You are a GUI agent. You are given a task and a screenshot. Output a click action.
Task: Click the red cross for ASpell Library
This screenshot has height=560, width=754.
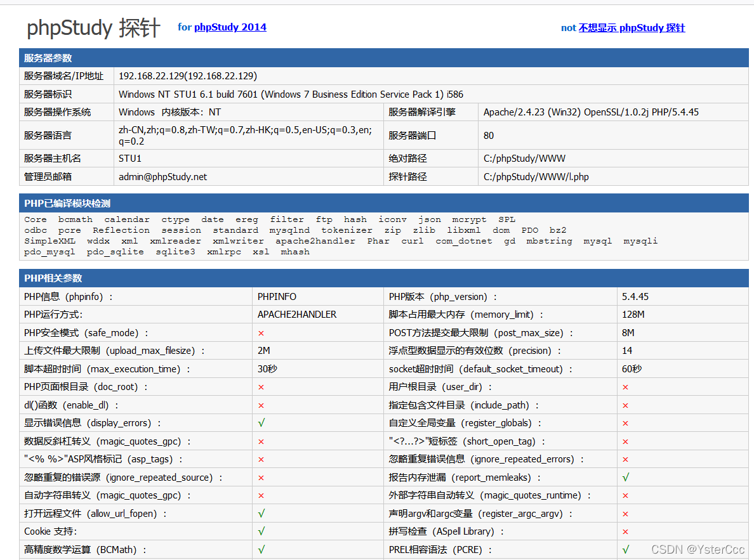point(625,531)
